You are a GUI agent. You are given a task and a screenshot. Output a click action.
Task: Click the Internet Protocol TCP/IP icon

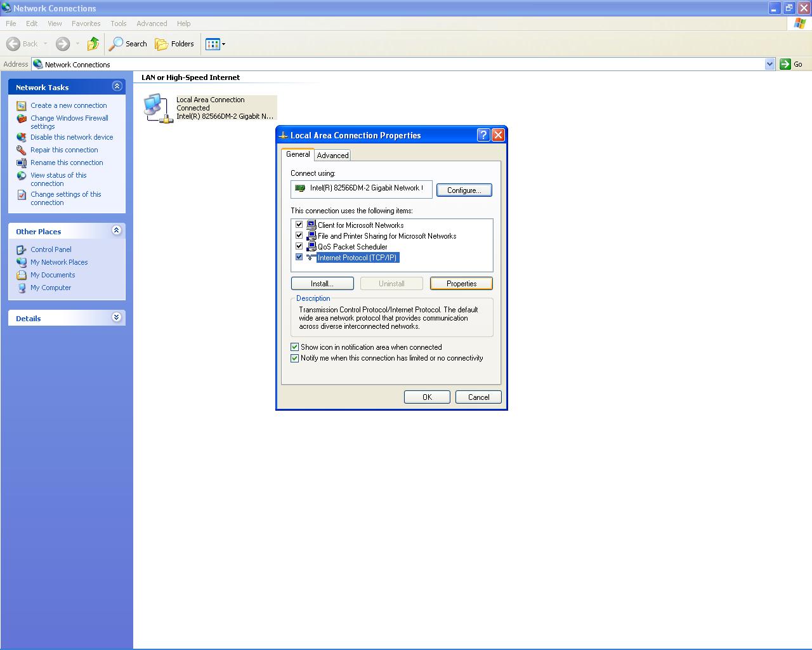pyautogui.click(x=311, y=257)
